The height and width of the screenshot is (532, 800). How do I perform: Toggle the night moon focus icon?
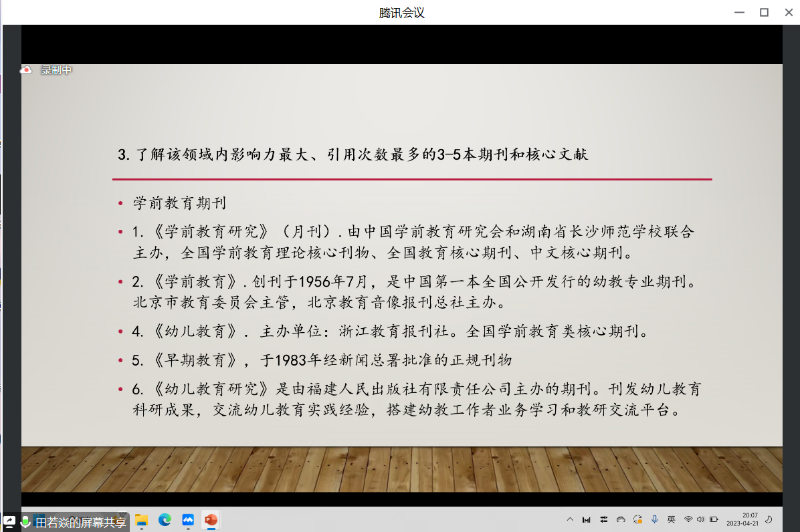click(x=769, y=519)
